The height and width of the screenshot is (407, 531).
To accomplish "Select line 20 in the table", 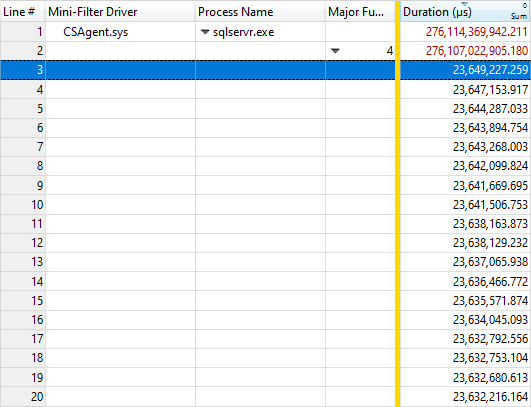I will coord(266,397).
